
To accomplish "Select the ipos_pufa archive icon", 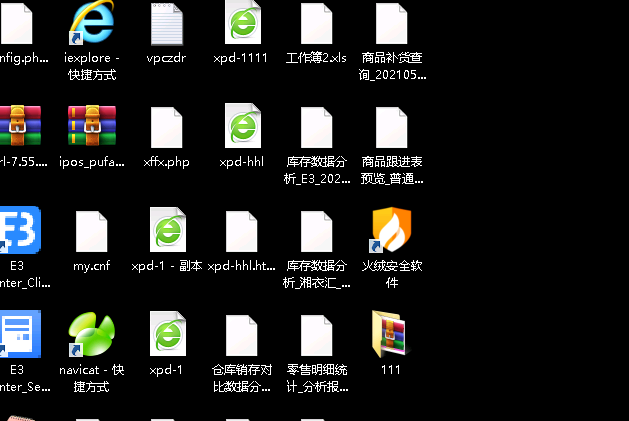I will coord(92,127).
